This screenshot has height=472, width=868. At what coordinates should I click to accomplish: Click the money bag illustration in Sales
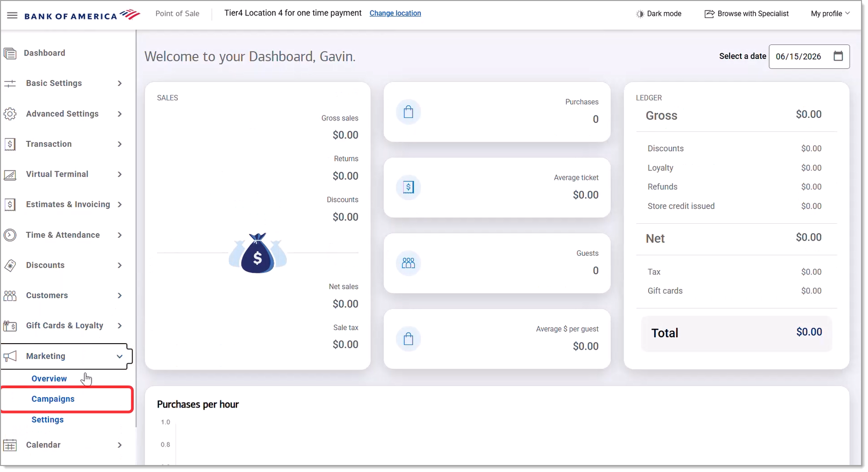(x=257, y=253)
